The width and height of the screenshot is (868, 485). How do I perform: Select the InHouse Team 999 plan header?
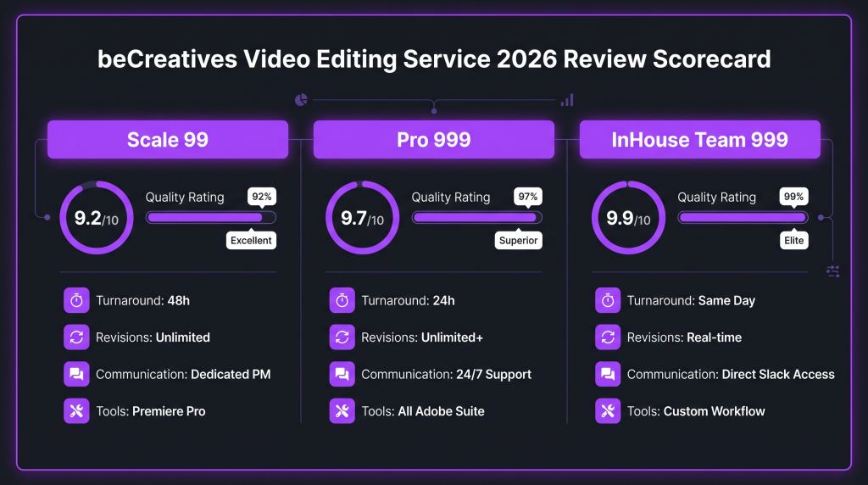coord(699,140)
